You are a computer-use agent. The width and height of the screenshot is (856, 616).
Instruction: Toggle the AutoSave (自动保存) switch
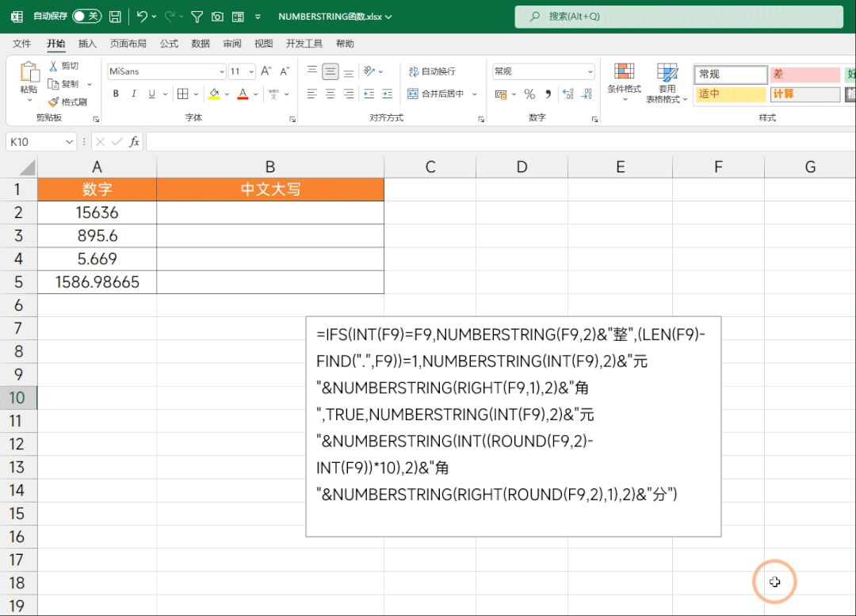coord(87,17)
